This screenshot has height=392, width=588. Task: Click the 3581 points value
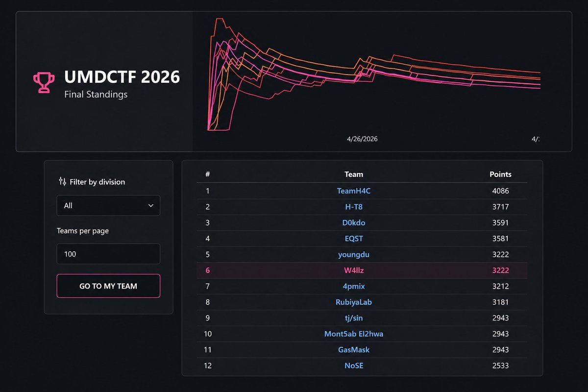tap(500, 239)
